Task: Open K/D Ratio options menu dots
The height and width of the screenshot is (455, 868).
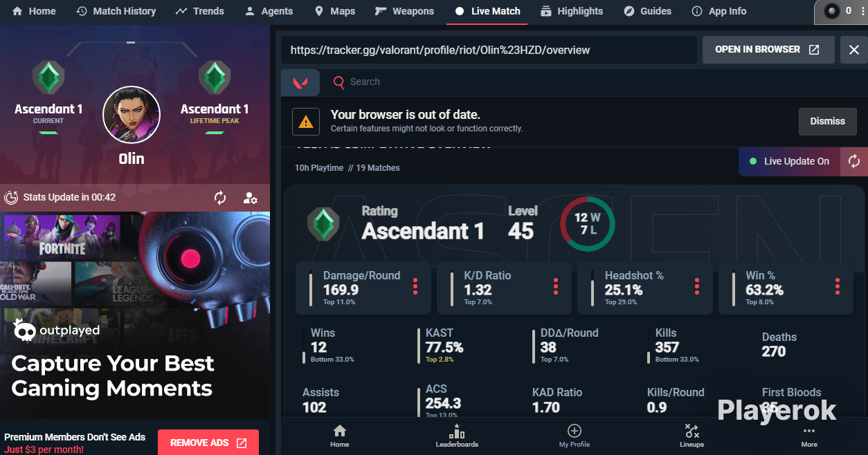Action: coord(556,286)
